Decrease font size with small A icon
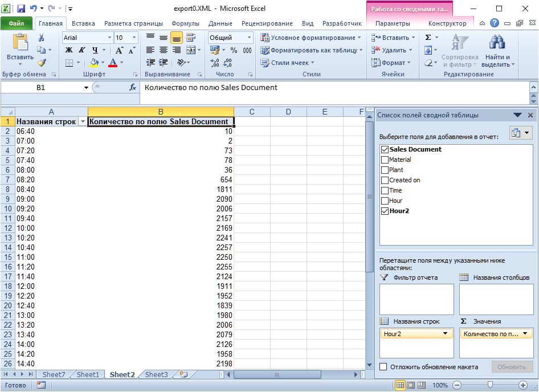Image resolution: width=539 pixels, height=392 pixels. click(x=132, y=50)
